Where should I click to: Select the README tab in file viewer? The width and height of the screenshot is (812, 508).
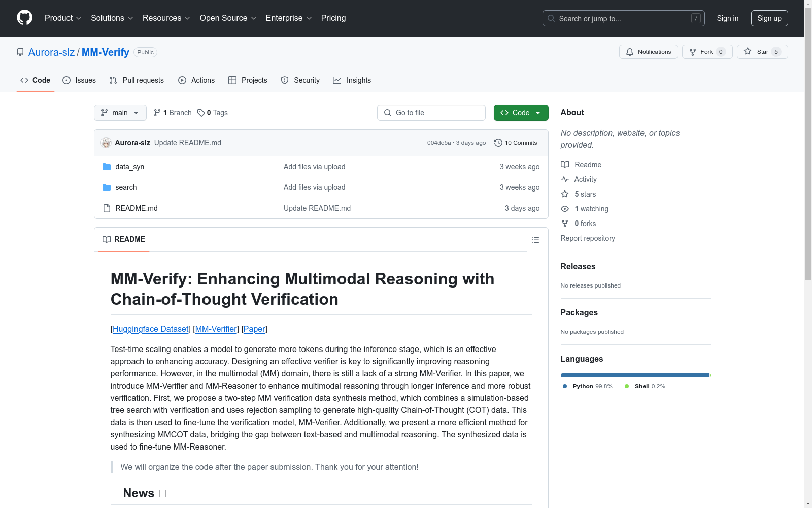pos(124,239)
